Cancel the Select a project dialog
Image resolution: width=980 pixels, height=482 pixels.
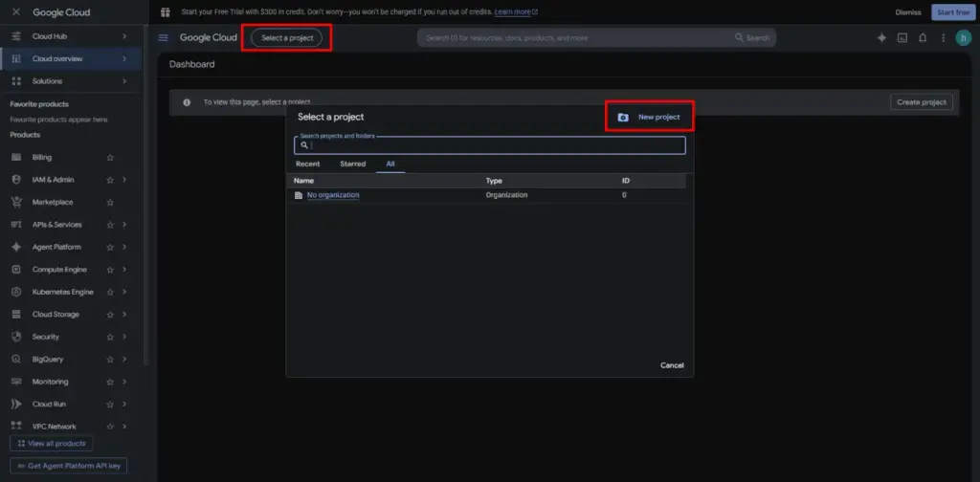click(672, 366)
